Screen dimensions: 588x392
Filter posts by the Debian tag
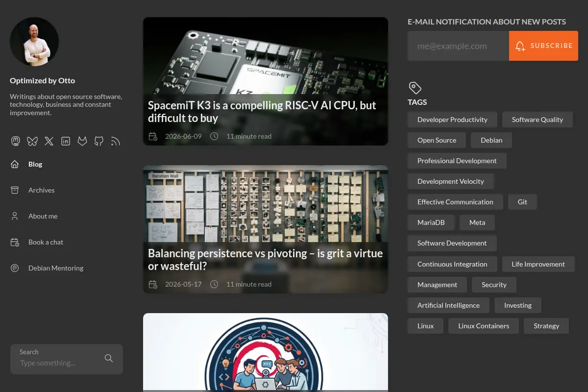(491, 140)
